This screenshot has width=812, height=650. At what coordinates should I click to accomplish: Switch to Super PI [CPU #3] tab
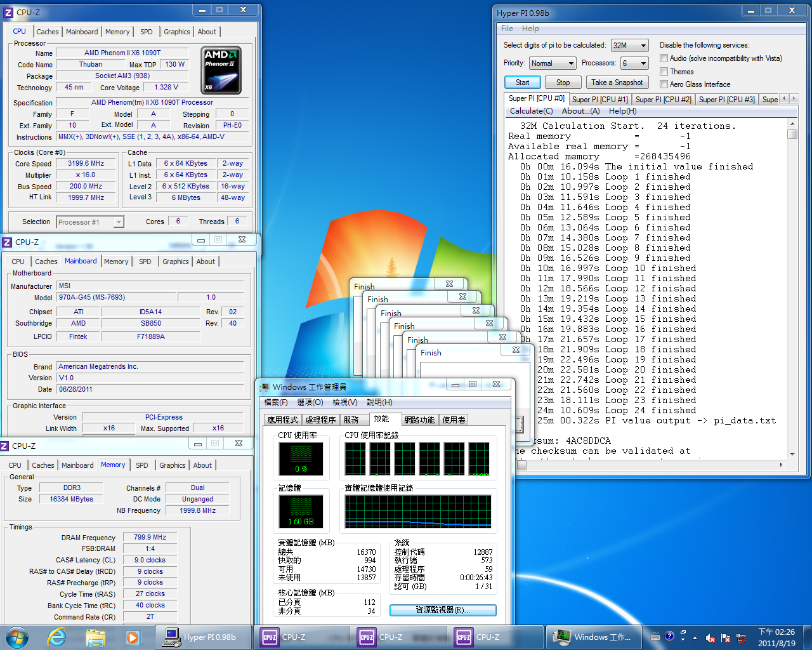click(726, 99)
